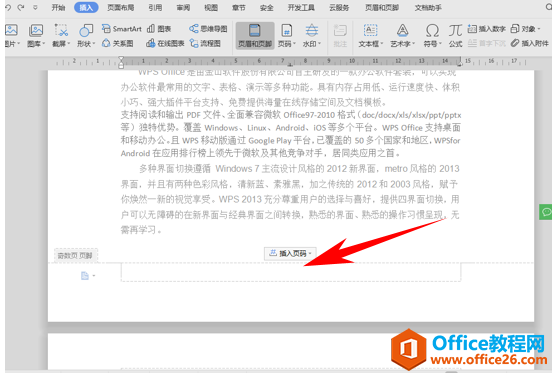Open the 章节 tab
554x377 pixels.
click(x=238, y=7)
